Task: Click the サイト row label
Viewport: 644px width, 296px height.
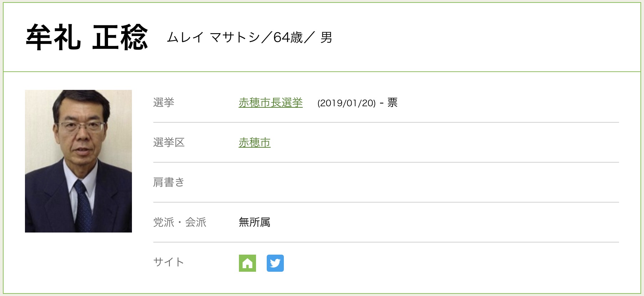Action: (x=169, y=262)
